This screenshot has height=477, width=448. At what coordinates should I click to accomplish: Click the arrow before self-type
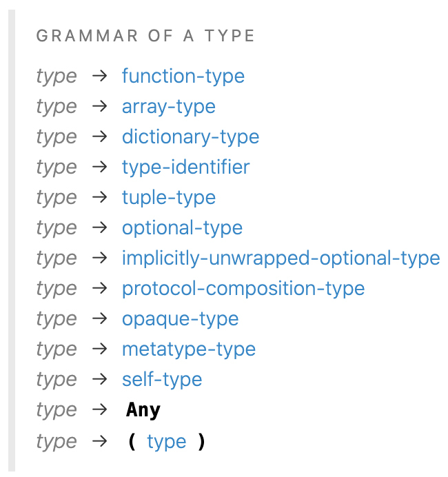click(x=99, y=379)
